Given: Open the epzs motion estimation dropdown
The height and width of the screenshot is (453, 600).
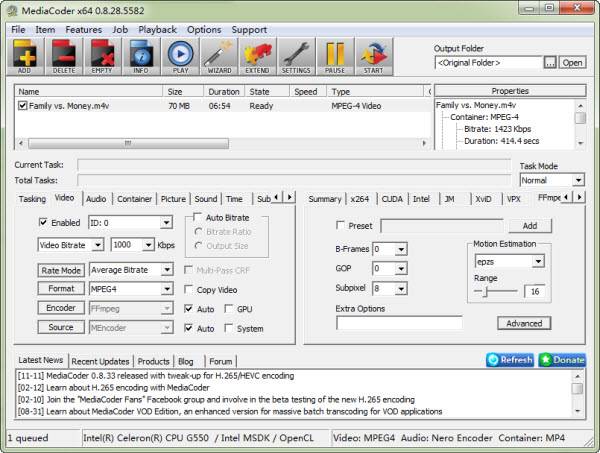Looking at the screenshot, I should coord(538,262).
